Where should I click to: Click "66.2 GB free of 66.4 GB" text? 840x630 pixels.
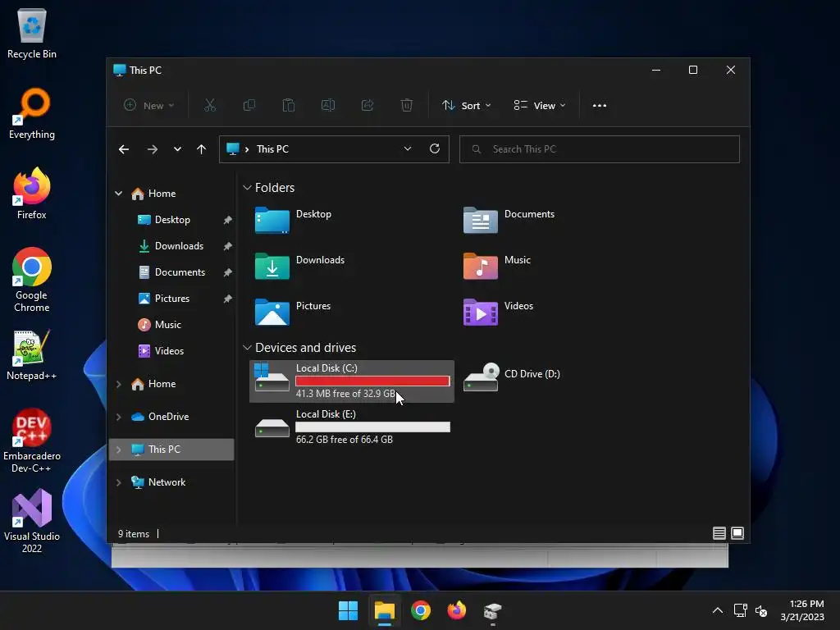pos(345,440)
